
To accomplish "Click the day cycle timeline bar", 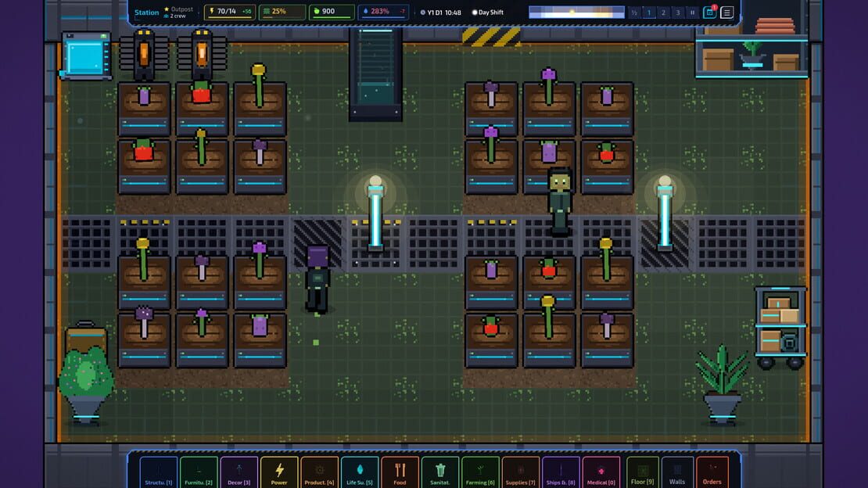I will pyautogui.click(x=576, y=13).
